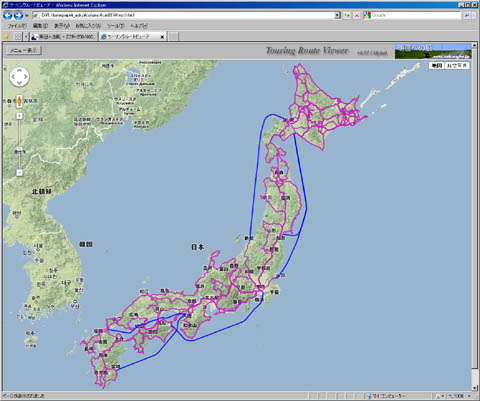Click the browser Back arrow button

(x=8, y=15)
